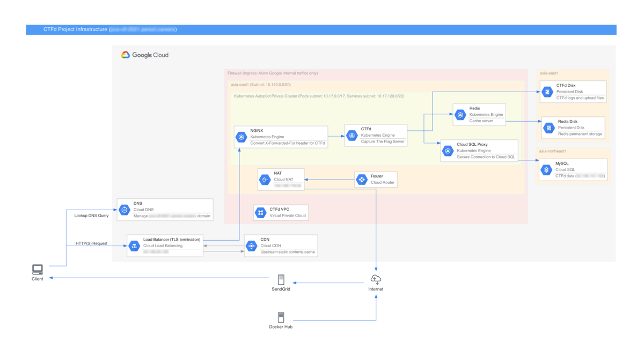Click the CTFd Kubernetes Engine icon

point(352,136)
